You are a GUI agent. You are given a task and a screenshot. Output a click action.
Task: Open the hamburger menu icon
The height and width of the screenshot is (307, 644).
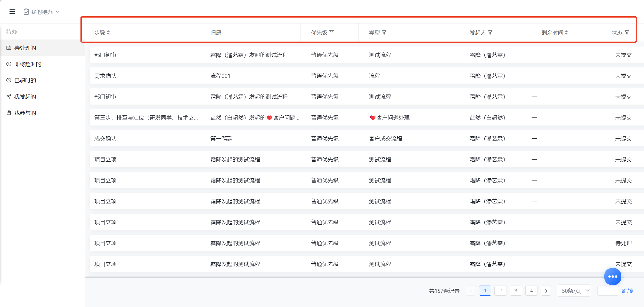pos(12,12)
